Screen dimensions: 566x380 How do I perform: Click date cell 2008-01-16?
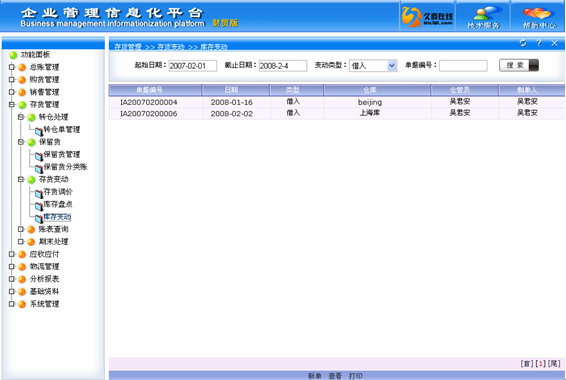pos(231,102)
